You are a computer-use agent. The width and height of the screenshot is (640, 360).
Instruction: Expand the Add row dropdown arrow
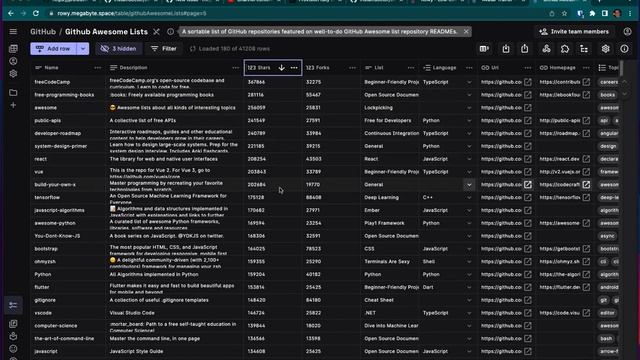click(83, 49)
